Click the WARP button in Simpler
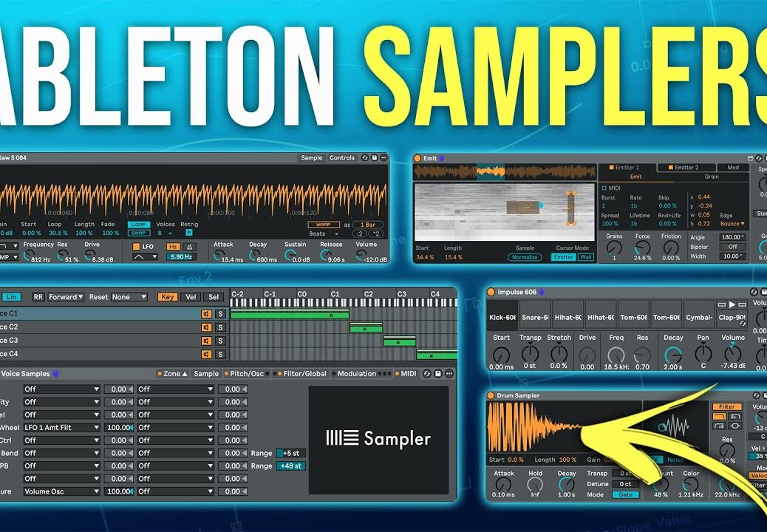Viewport: 767px width, 532px height. 324,225
